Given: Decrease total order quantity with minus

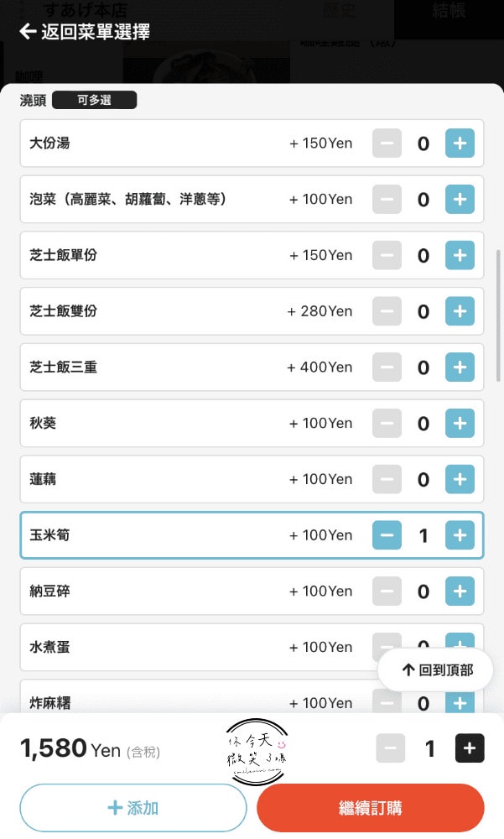Looking at the screenshot, I should click(x=391, y=748).
